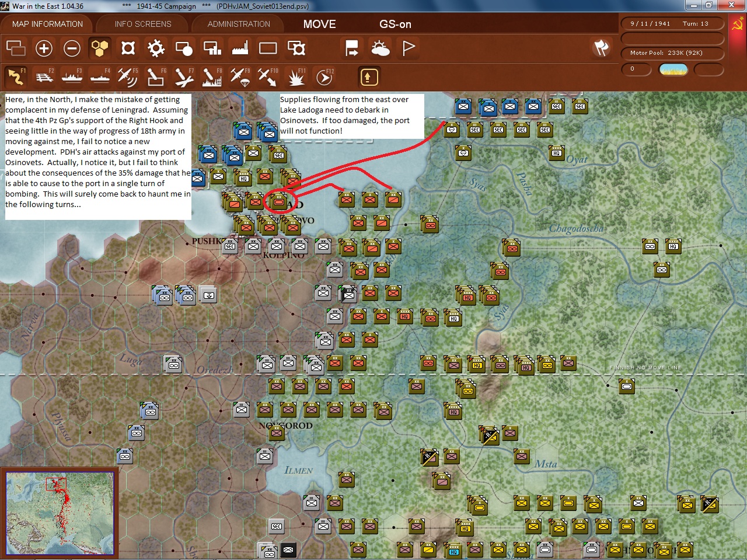Click the overlapping windows icon in the top toolbar

click(16, 48)
